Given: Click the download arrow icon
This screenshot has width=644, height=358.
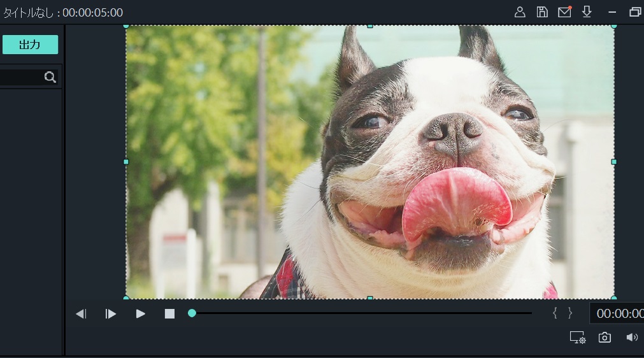Looking at the screenshot, I should point(587,12).
